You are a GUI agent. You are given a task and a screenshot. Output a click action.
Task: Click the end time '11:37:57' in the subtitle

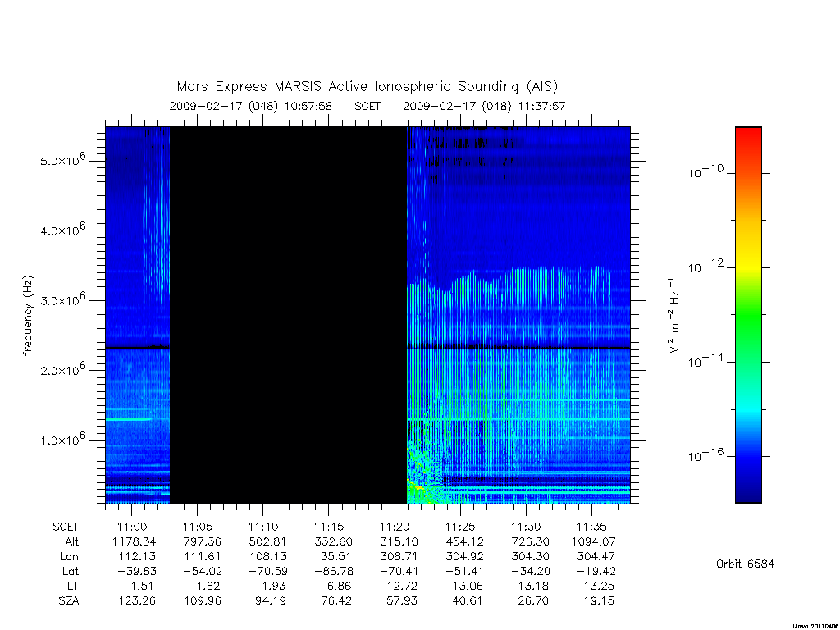541,106
